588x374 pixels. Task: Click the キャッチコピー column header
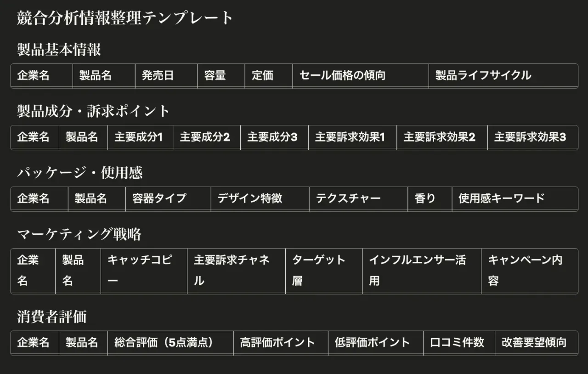[144, 271]
